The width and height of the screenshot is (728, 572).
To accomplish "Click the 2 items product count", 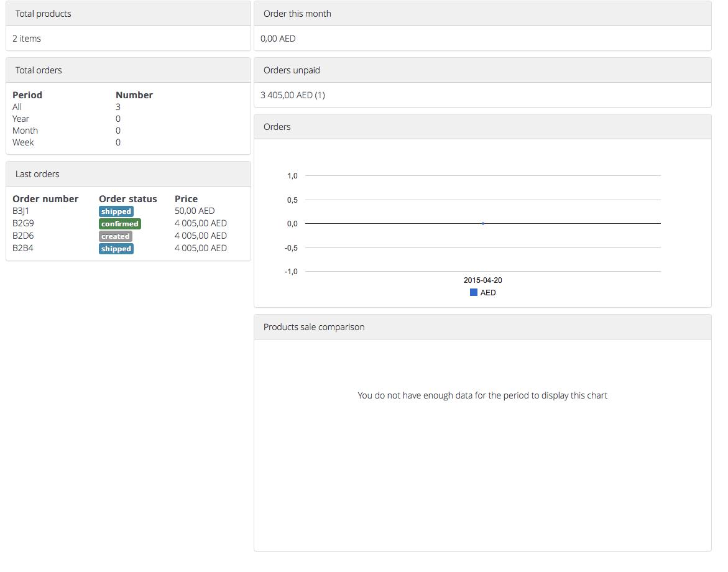I will pyautogui.click(x=27, y=39).
